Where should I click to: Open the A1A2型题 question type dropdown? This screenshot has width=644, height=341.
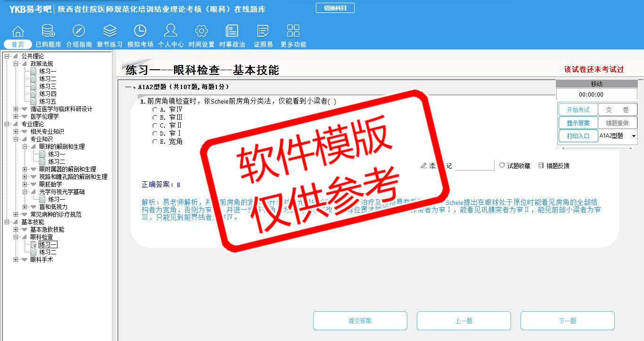coord(633,136)
